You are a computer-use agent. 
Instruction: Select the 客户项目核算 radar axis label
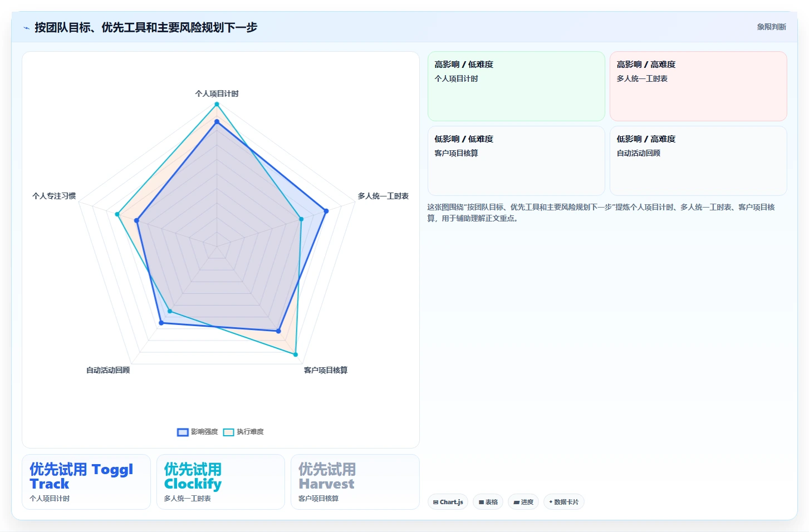[x=326, y=370]
